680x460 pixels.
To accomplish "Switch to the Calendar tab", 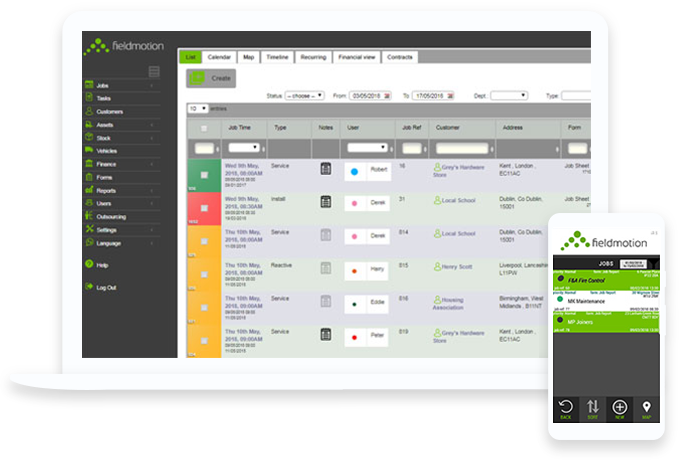I will tap(219, 57).
